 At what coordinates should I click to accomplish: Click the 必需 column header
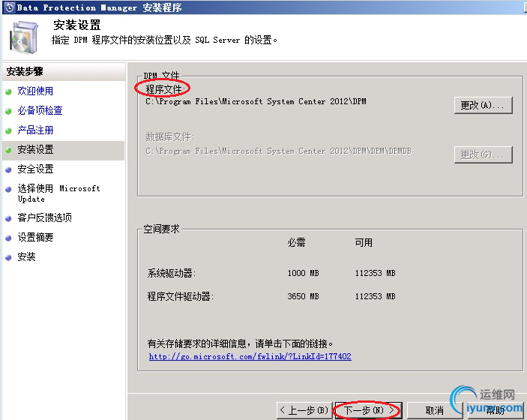(x=296, y=242)
